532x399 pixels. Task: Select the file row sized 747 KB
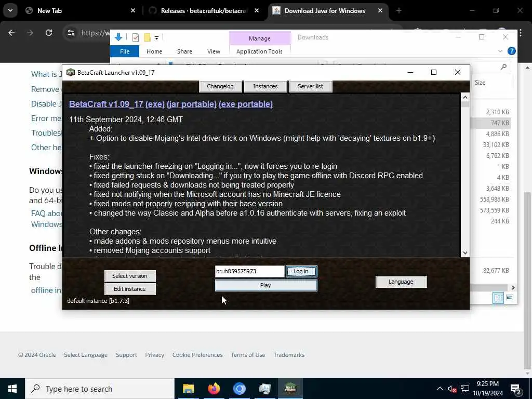tap(491, 123)
